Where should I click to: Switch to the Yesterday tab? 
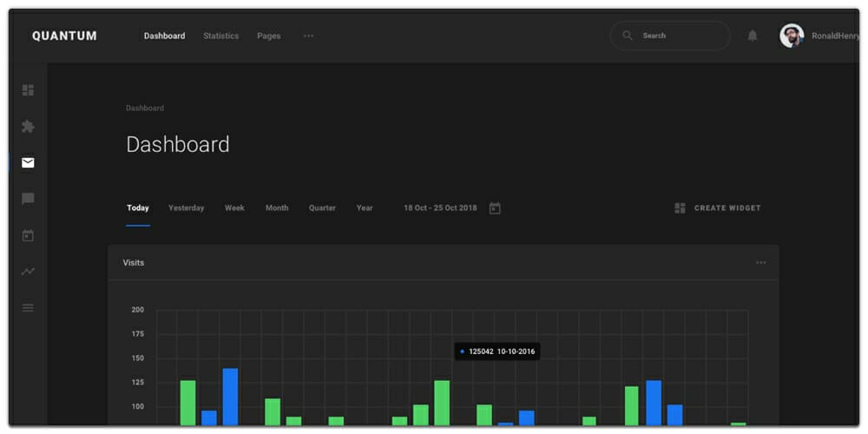pos(186,208)
